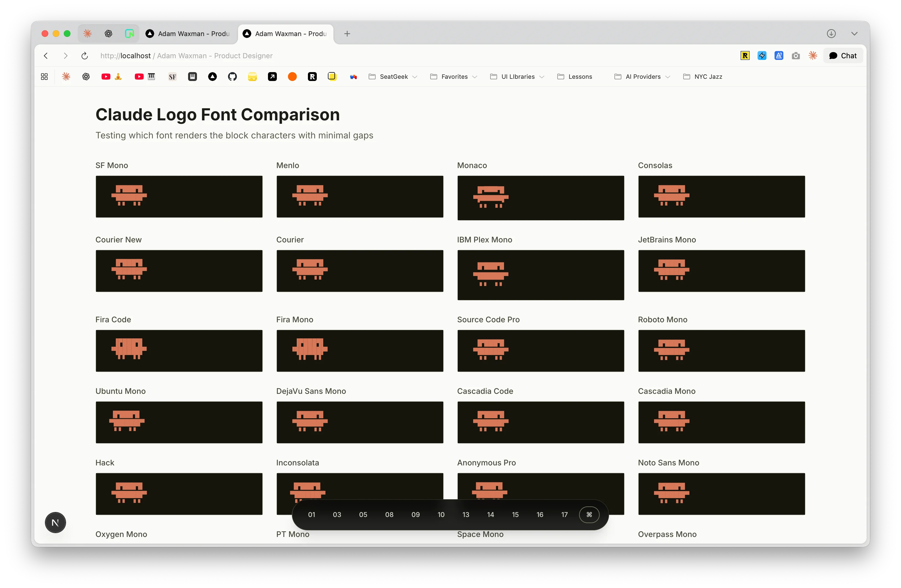The height and width of the screenshot is (588, 901).
Task: Reload the page with the refresh icon
Action: tap(85, 56)
